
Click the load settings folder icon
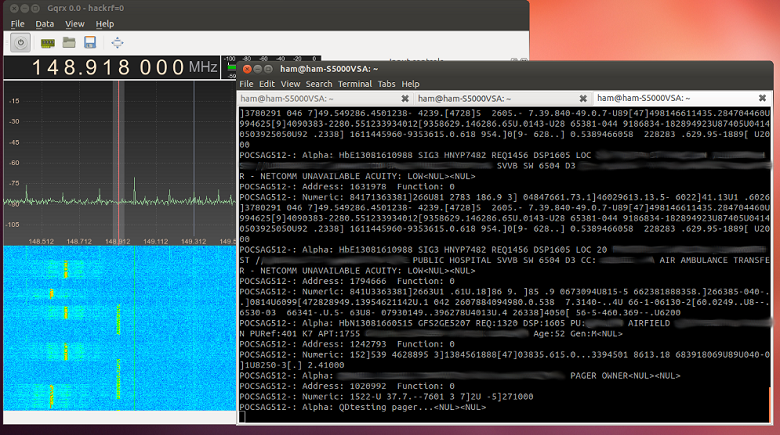point(69,42)
